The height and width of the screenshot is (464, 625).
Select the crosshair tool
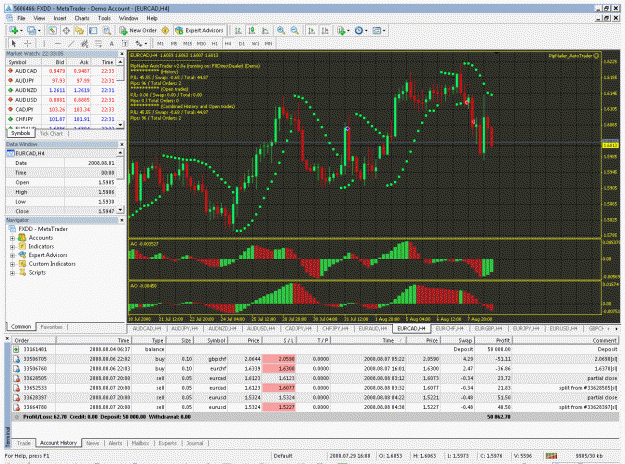point(28,43)
